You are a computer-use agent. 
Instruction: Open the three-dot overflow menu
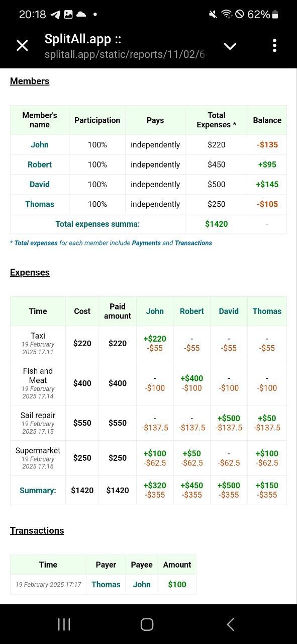(274, 46)
